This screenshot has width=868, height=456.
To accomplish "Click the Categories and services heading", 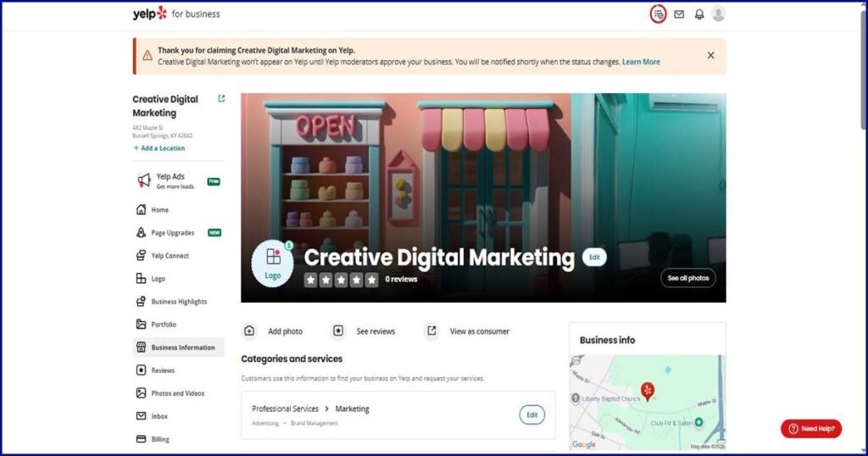I will [292, 359].
